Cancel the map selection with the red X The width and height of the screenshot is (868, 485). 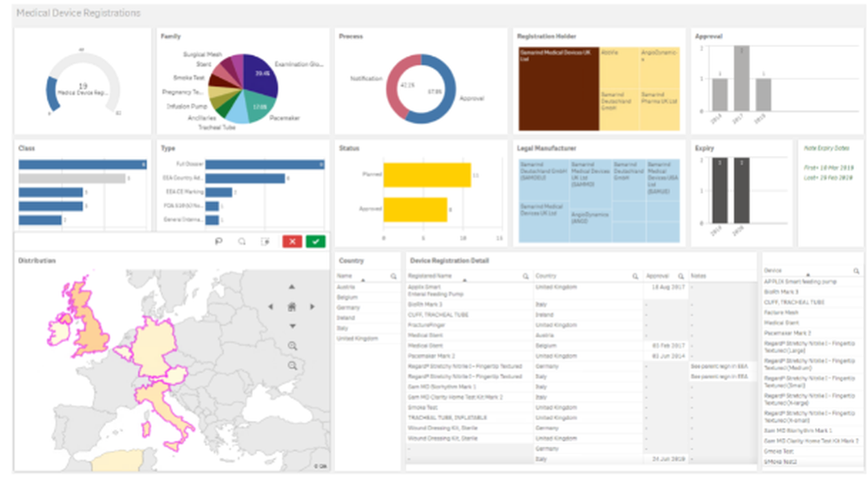[293, 241]
